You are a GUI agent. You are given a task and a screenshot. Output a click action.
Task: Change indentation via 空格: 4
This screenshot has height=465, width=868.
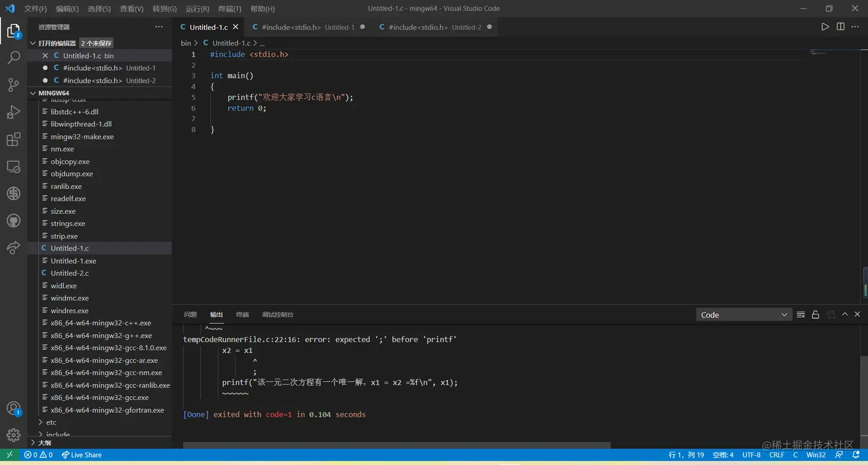[x=723, y=455]
